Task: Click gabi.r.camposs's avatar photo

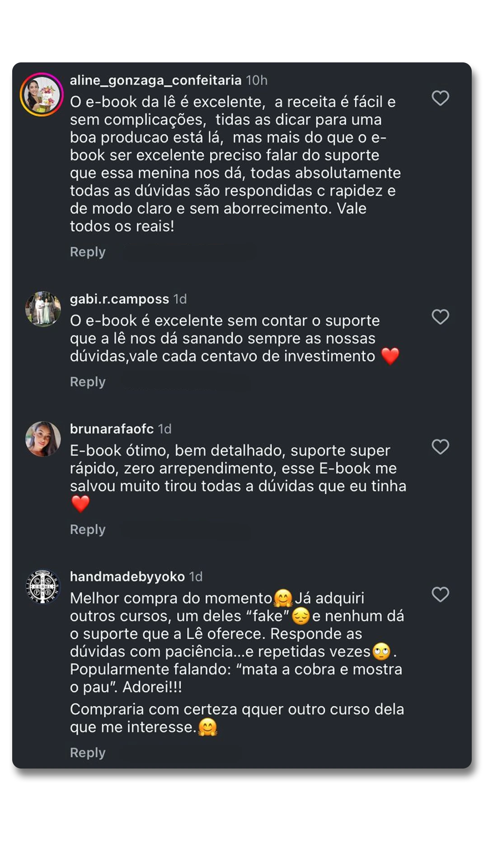Action: 43,309
